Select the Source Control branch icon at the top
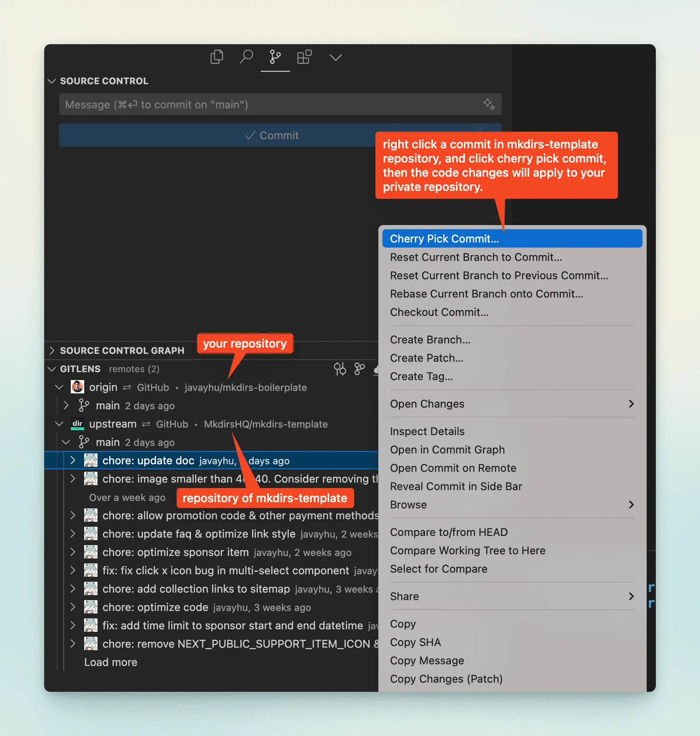 tap(275, 57)
